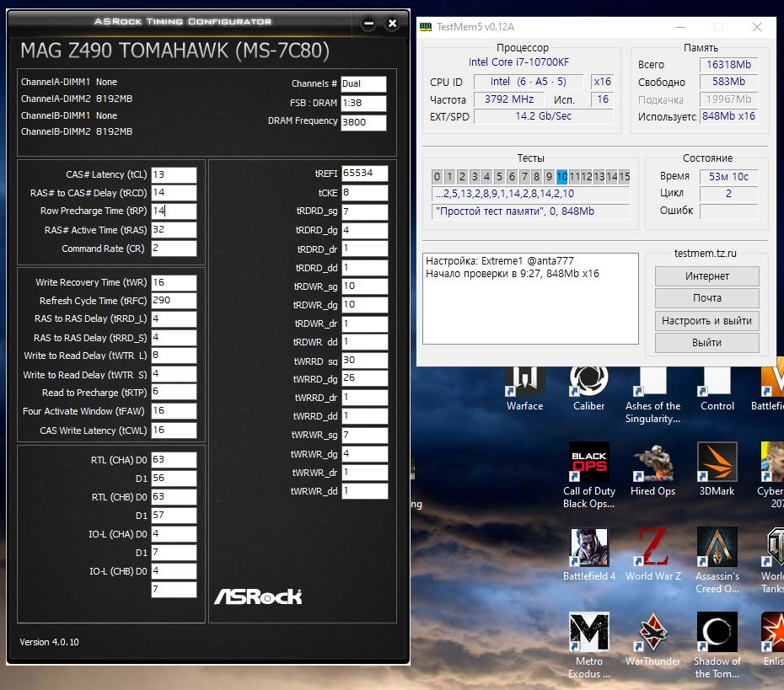The height and width of the screenshot is (690, 784).
Task: Click the tRDRD_sg value field
Action: pyautogui.click(x=364, y=211)
